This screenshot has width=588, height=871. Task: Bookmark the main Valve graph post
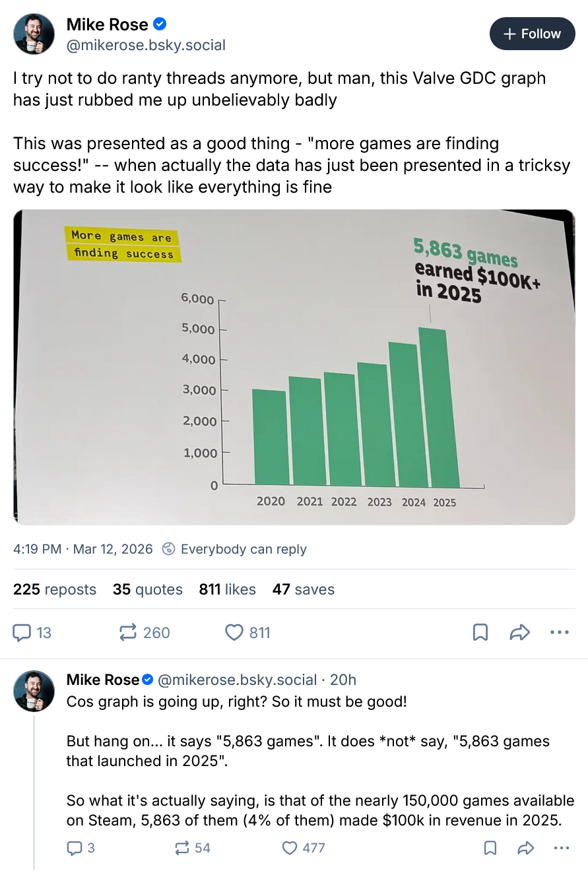point(480,633)
